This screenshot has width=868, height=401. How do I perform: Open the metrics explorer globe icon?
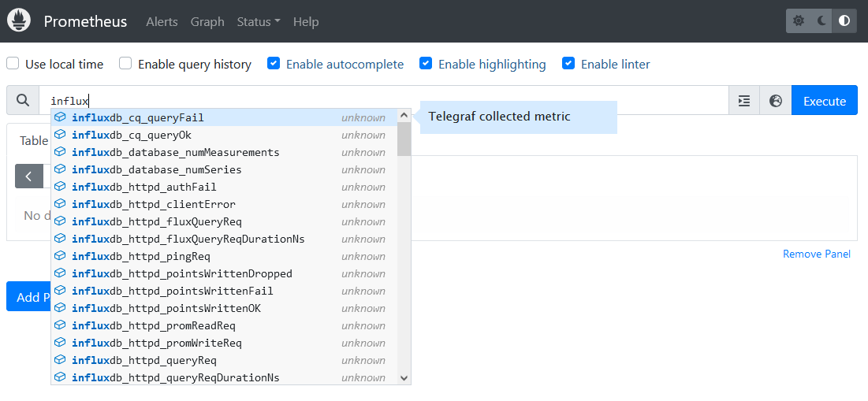point(776,101)
